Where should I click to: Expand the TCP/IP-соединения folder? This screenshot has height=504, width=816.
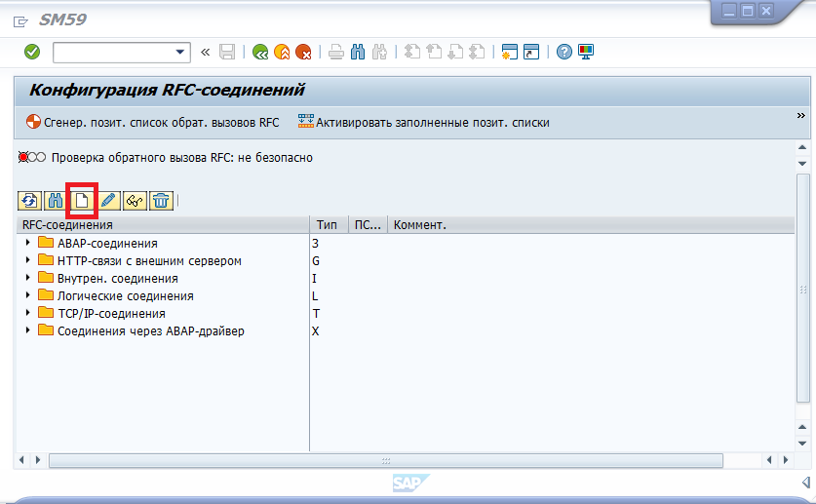point(28,313)
